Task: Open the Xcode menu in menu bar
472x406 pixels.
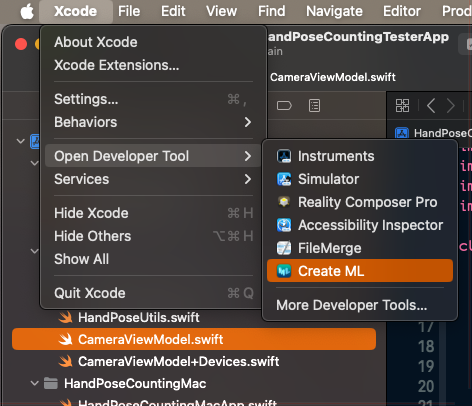Action: [x=76, y=11]
